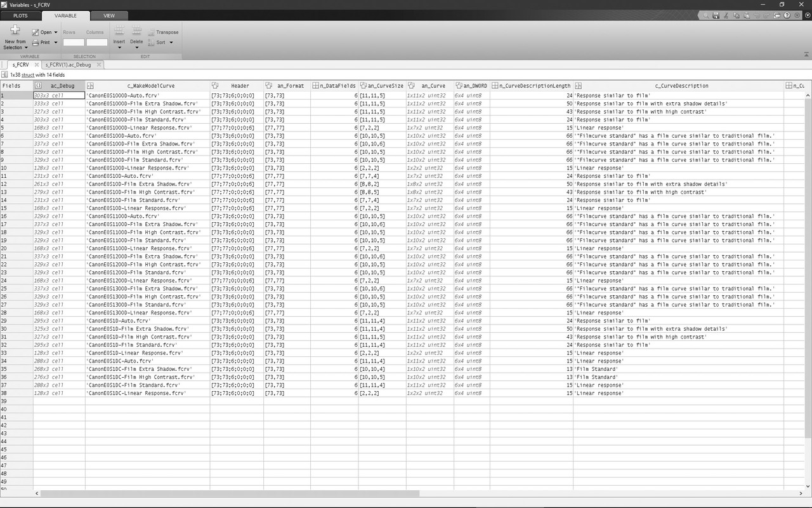Expand the Insert dropdown arrow
The image size is (812, 508).
point(119,48)
